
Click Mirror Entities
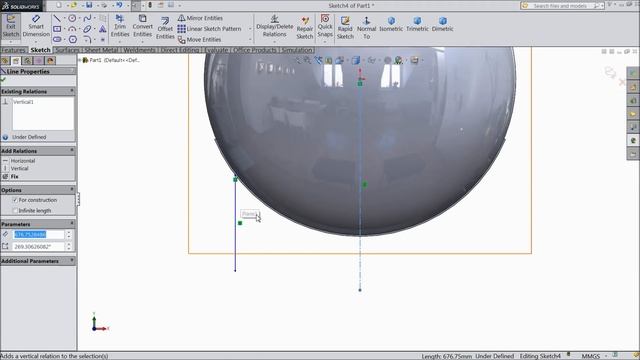coord(200,18)
